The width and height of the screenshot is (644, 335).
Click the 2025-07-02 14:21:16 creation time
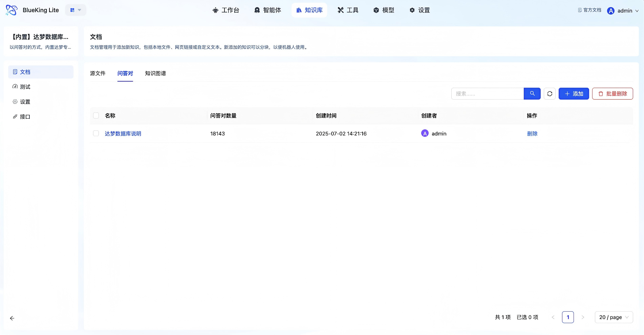click(x=341, y=133)
